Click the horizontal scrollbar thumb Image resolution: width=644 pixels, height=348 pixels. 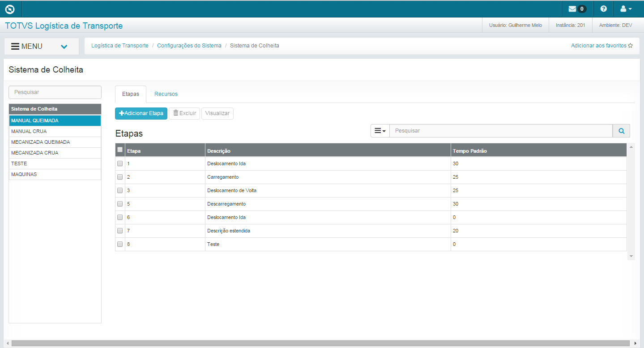point(320,344)
